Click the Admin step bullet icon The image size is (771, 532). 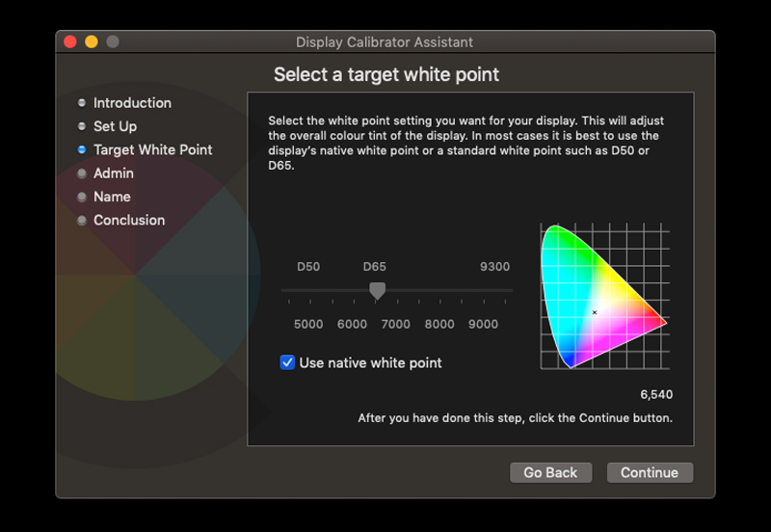(82, 173)
